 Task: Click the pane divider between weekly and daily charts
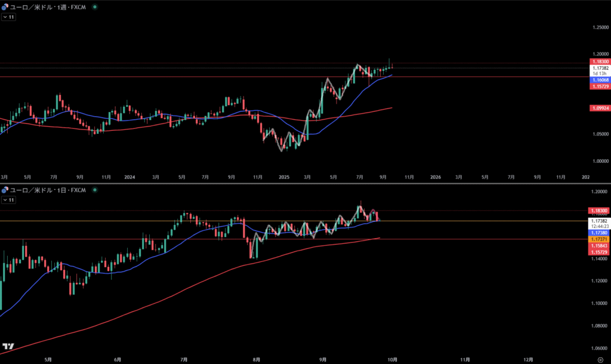pos(298,183)
